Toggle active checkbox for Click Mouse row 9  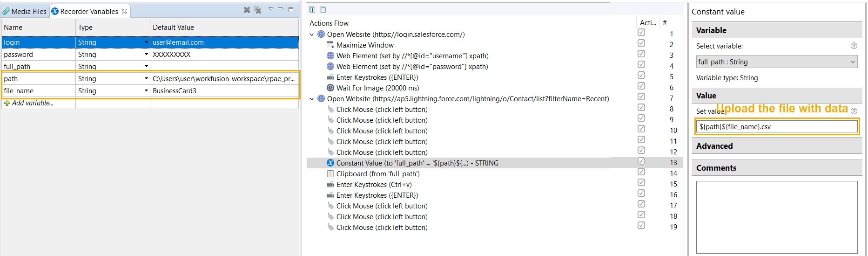pyautogui.click(x=641, y=118)
